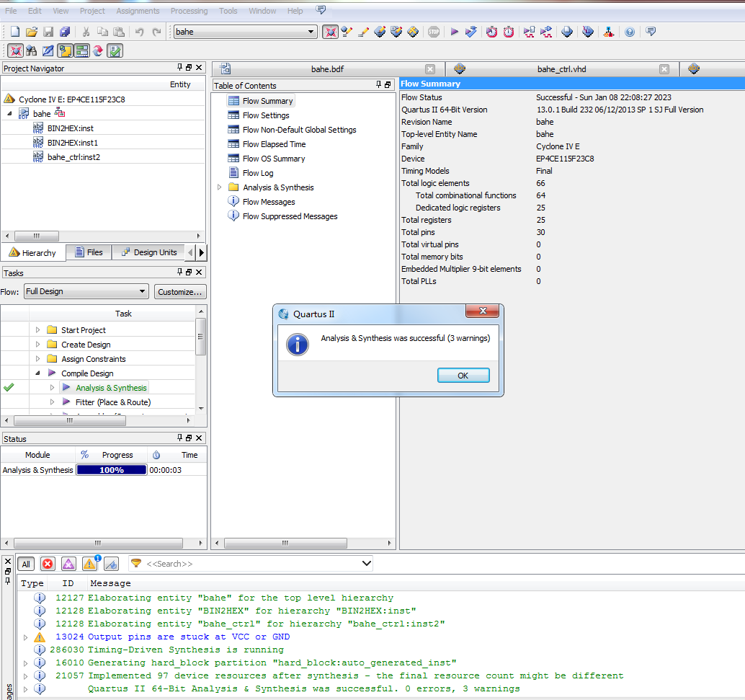This screenshot has height=700, width=745.
Task: Close the Tasks panel
Action: pyautogui.click(x=199, y=272)
